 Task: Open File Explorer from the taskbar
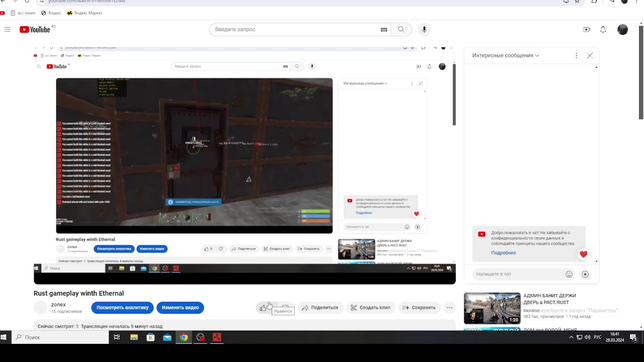click(134, 337)
